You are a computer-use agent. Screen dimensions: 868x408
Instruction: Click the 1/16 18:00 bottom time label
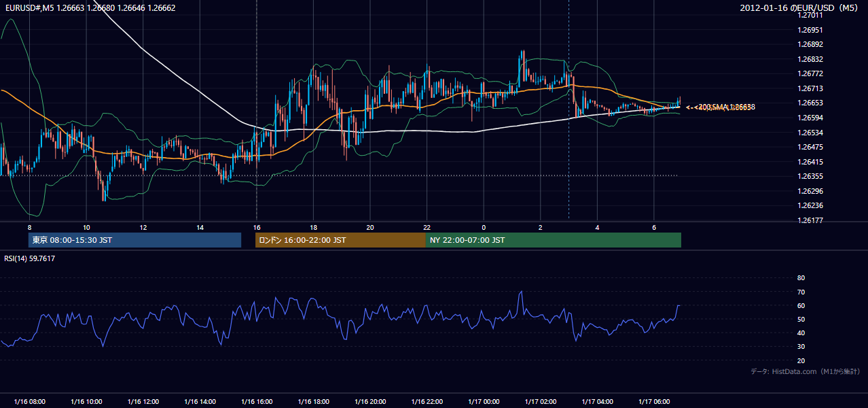click(313, 402)
